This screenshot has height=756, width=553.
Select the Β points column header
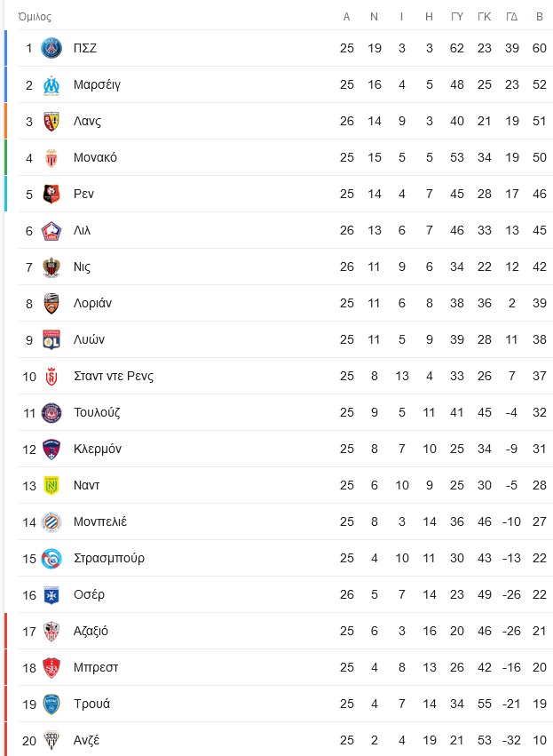540,17
